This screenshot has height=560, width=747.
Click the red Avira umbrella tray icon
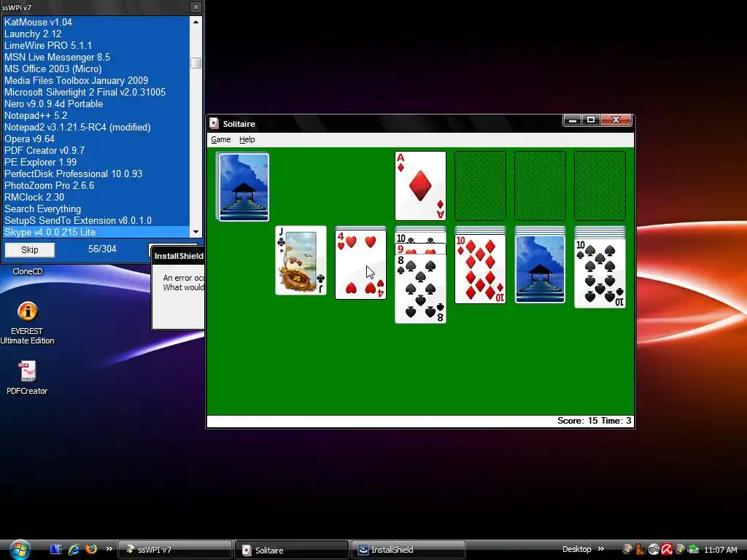[x=667, y=549]
